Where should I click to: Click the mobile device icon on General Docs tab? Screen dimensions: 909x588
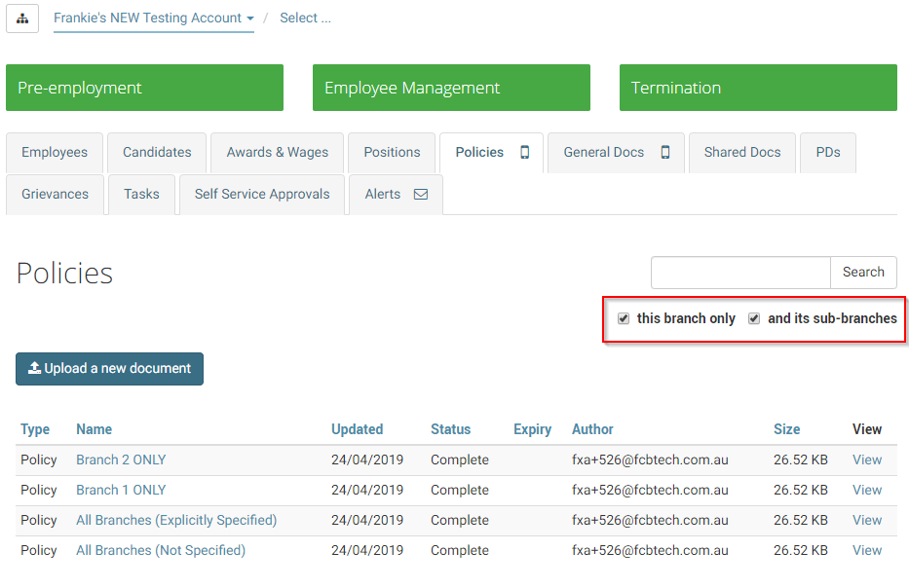(x=664, y=152)
